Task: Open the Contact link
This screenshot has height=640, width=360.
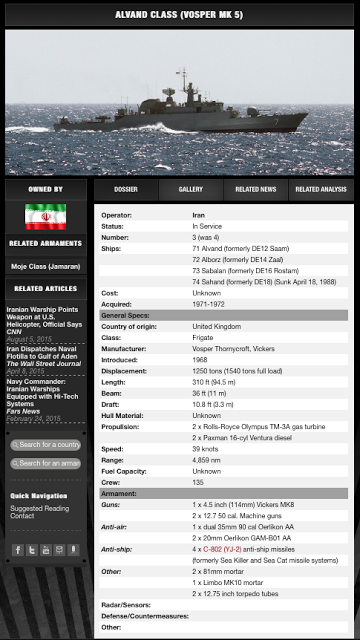Action: point(22,516)
